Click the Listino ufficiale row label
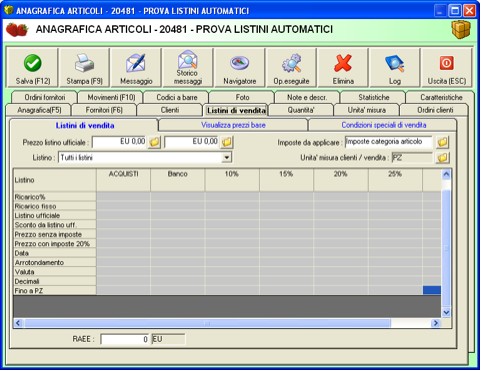Screen dimensions: 482x371 pyautogui.click(x=55, y=215)
